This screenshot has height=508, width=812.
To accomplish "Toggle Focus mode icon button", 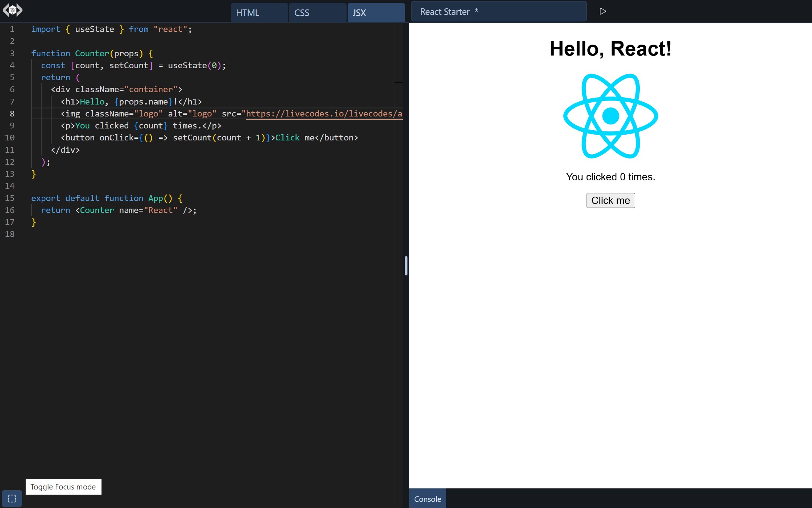I will (12, 498).
